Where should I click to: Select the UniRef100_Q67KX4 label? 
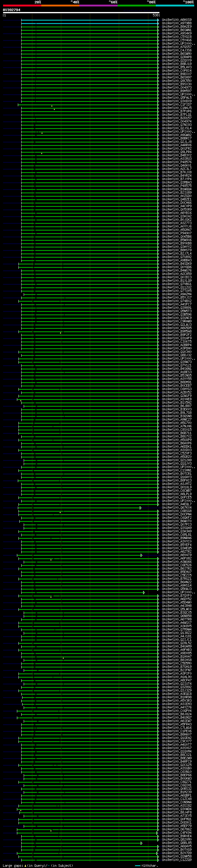tap(177, 508)
